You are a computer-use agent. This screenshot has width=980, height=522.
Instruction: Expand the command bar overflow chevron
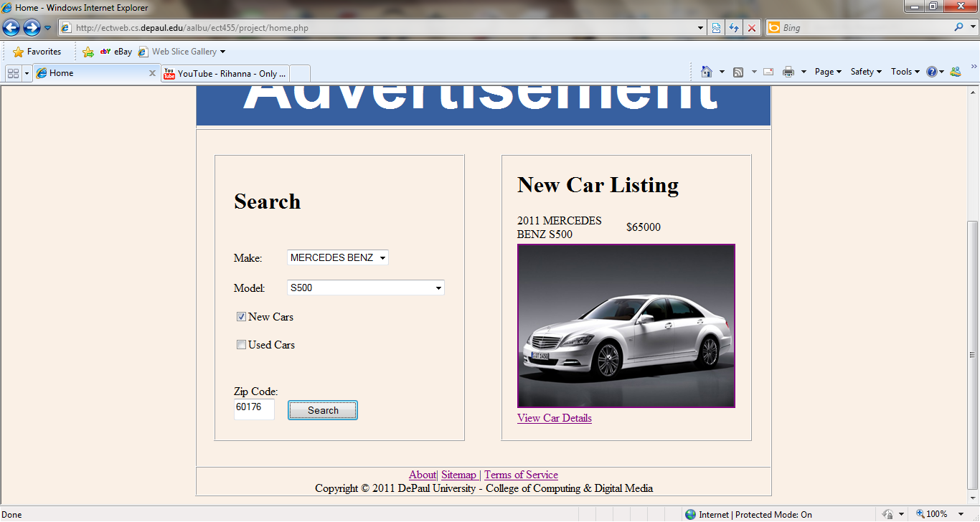coord(974,67)
